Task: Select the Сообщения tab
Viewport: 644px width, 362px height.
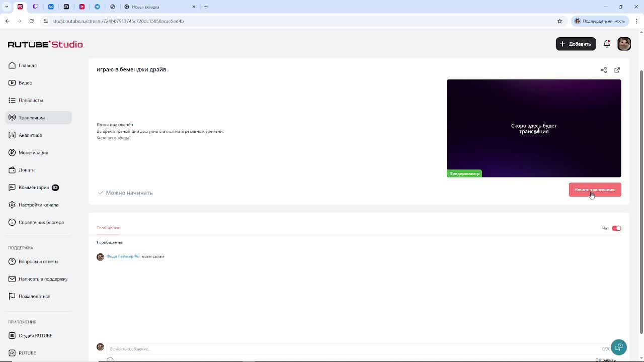Action: pos(108,228)
